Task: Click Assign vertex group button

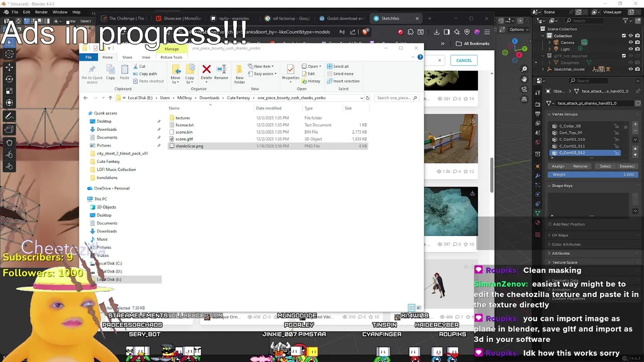Action: pos(558,166)
